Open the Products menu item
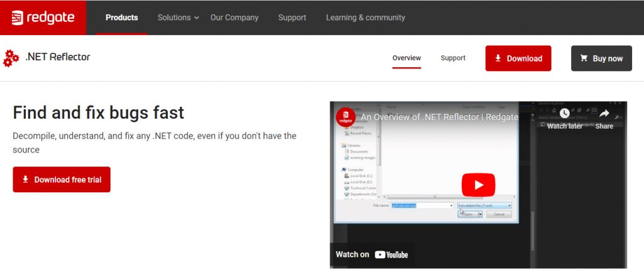 122,18
